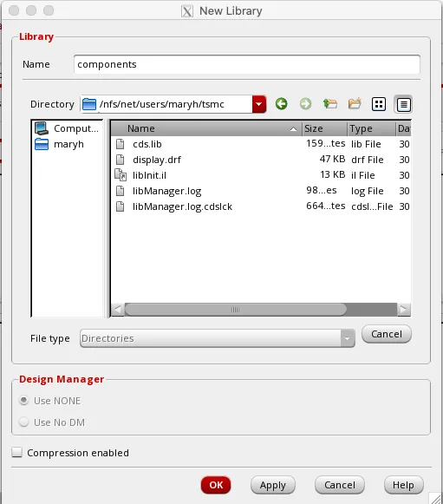Open the File type Directories combo box
This screenshot has height=504, width=443.
click(x=218, y=338)
